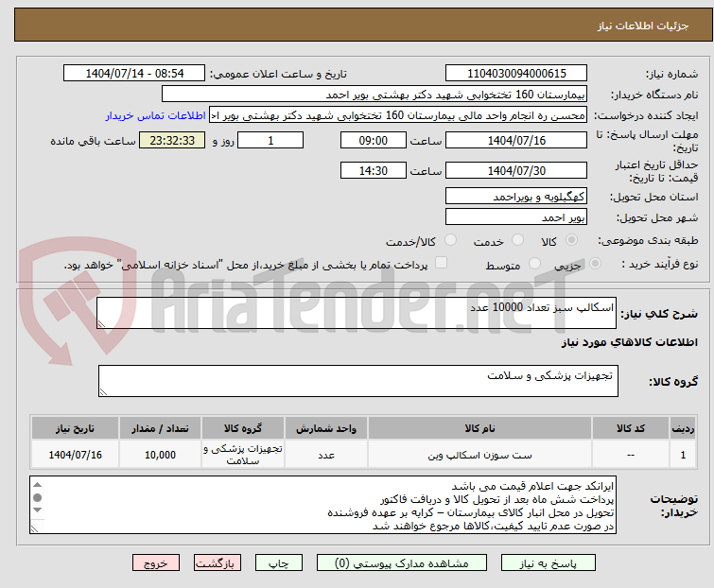The height and width of the screenshot is (588, 714).
Task: Select the متوسط purchase type radio
Action: [534, 264]
